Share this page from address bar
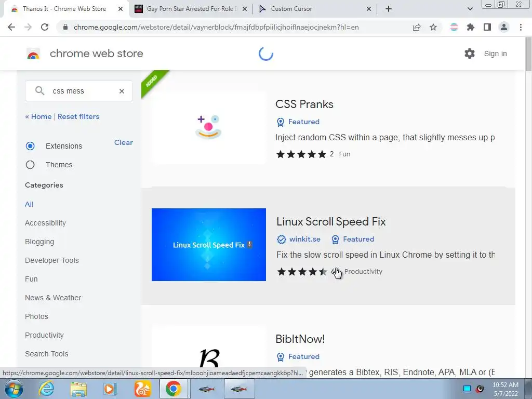This screenshot has width=532, height=399. [x=417, y=27]
